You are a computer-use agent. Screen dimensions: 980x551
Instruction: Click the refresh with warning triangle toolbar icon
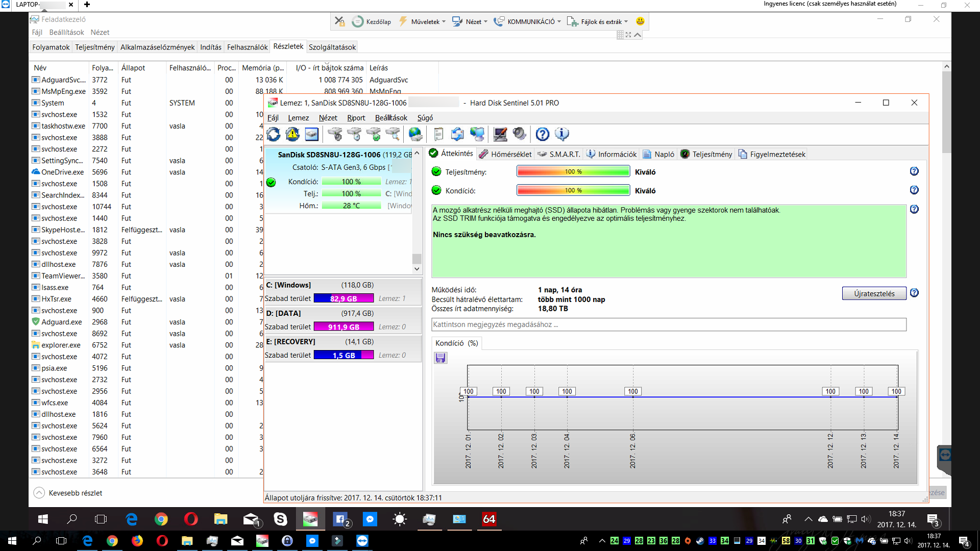pos(292,134)
